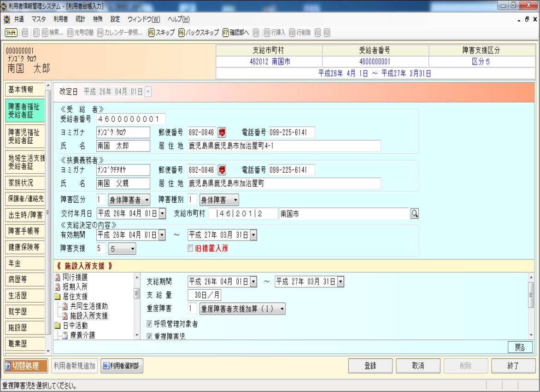Open the マスタ menu

[38, 19]
